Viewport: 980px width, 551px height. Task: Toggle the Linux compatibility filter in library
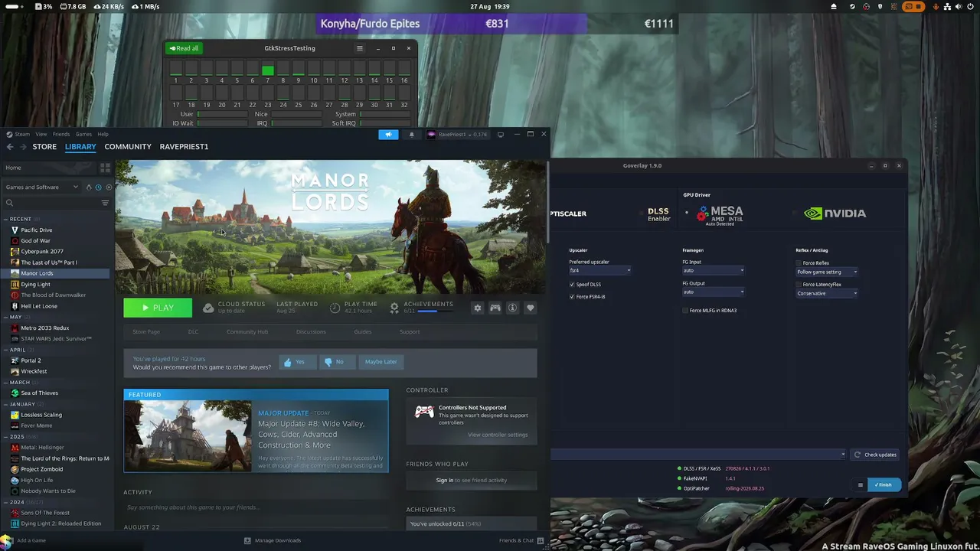coord(89,187)
